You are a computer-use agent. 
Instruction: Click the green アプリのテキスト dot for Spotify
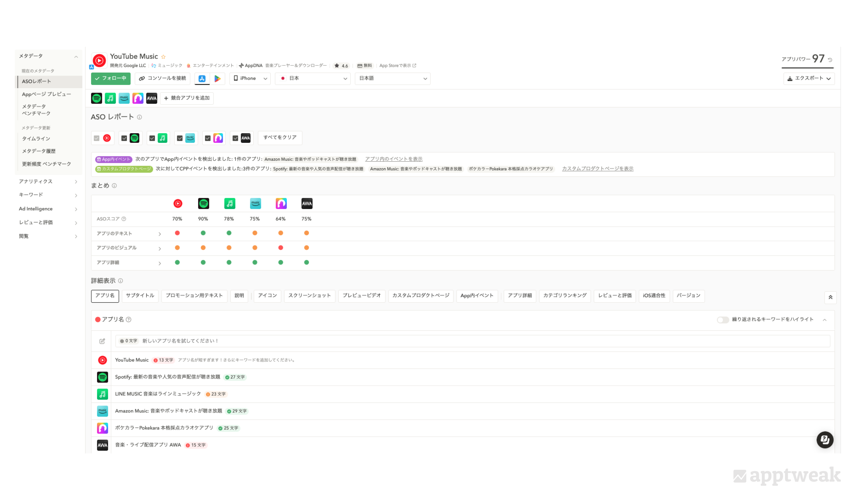click(203, 233)
